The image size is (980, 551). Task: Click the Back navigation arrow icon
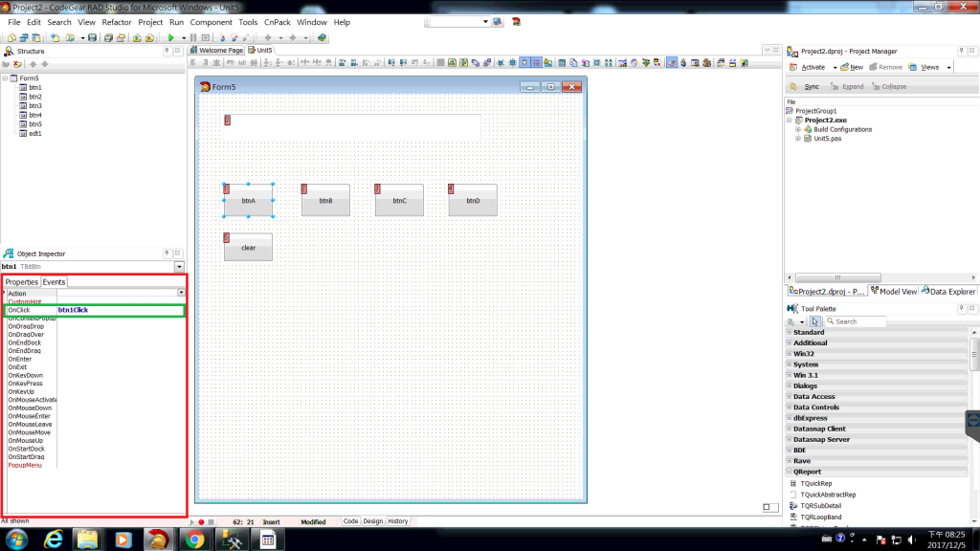(268, 37)
